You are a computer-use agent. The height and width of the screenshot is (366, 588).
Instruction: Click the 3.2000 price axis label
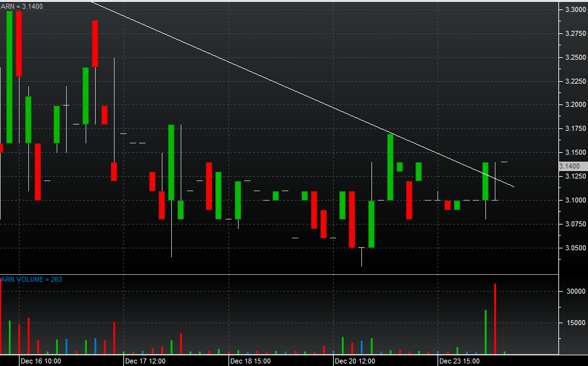pyautogui.click(x=574, y=105)
